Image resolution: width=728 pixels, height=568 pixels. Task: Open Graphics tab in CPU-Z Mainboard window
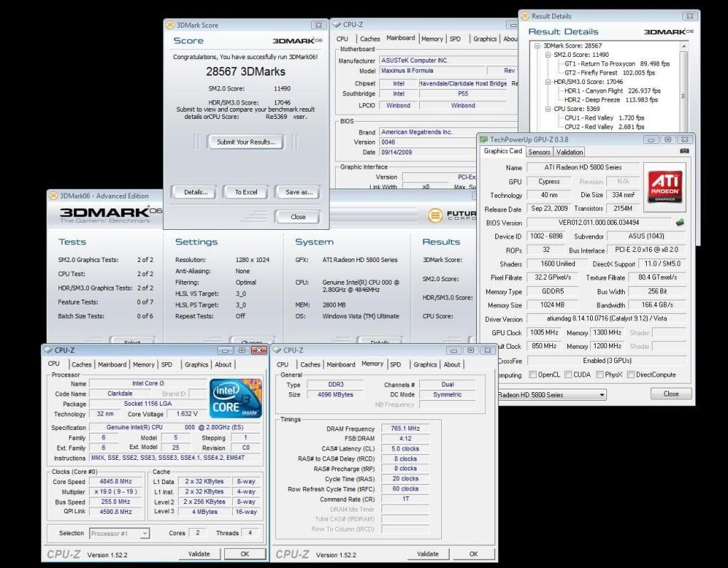(485, 39)
